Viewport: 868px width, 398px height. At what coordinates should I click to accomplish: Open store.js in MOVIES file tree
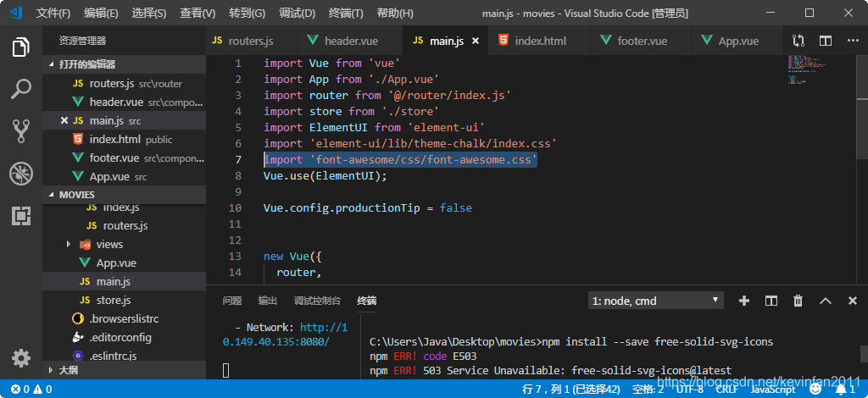124,300
